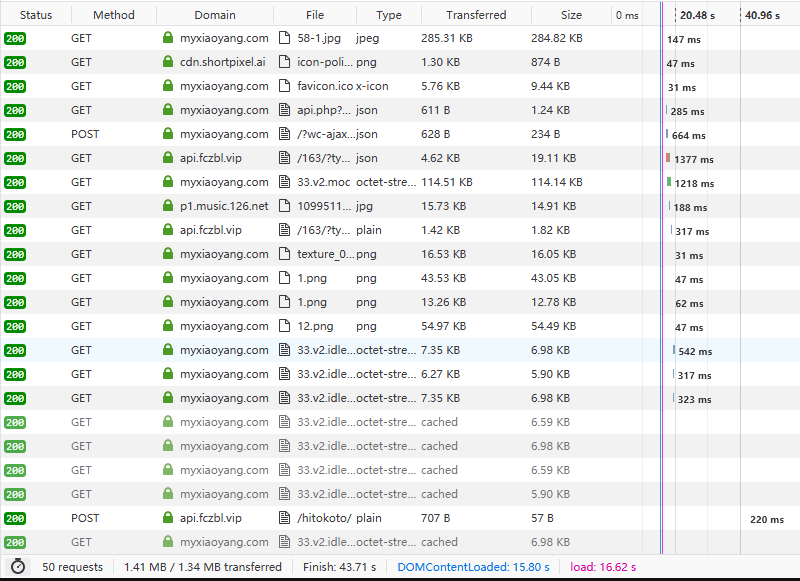Click the 20.48 s waterfall time marker

point(697,15)
